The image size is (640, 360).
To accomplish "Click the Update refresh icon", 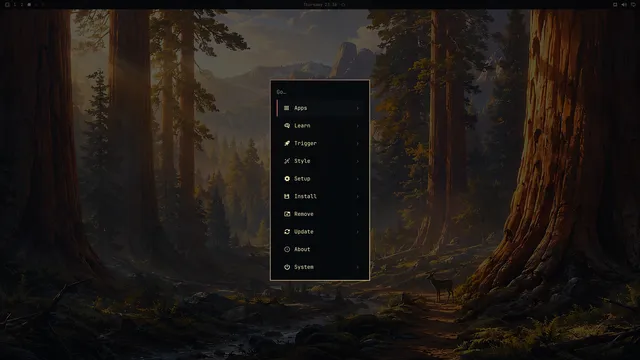I will 287,231.
